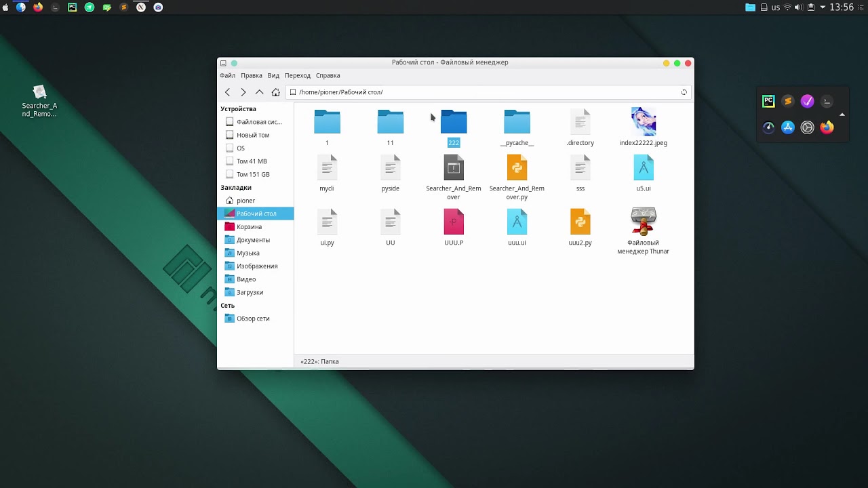Image resolution: width=868 pixels, height=488 pixels.
Task: Open Корзина in sidebar
Action: (x=256, y=226)
